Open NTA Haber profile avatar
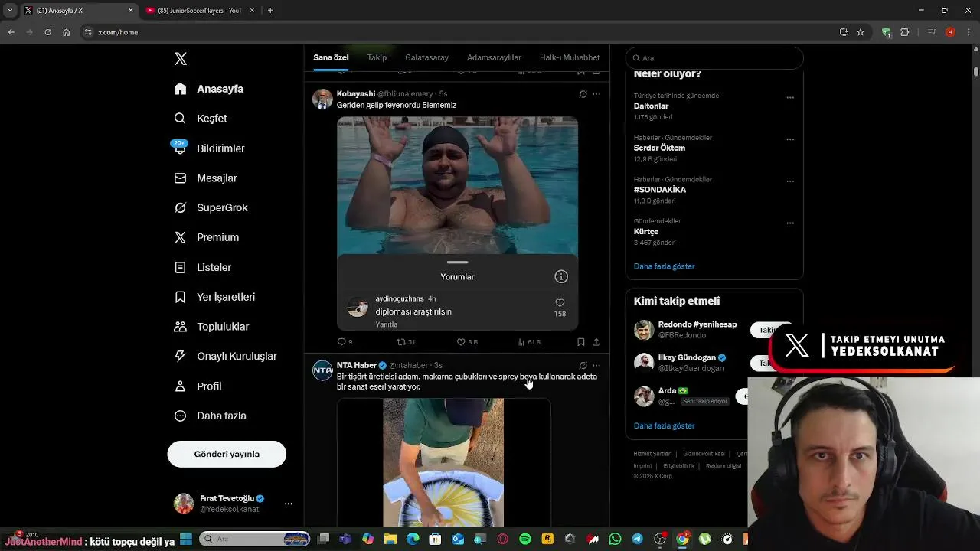The width and height of the screenshot is (980, 551). 322,370
